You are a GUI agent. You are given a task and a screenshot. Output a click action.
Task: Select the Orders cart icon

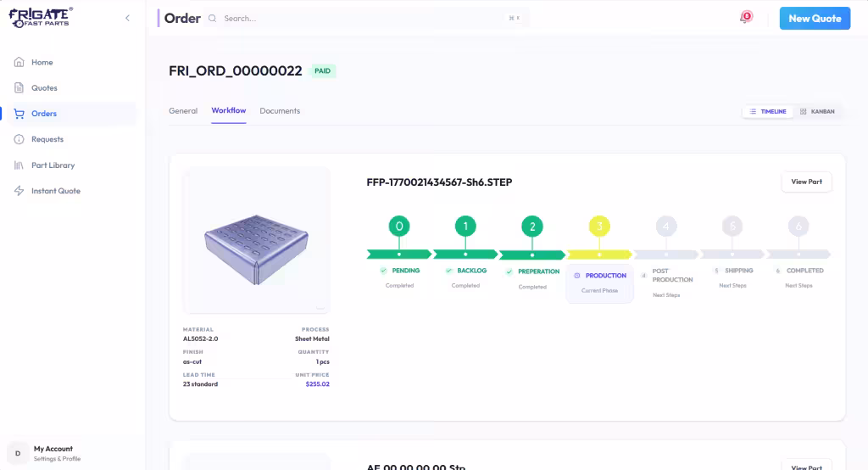19,114
